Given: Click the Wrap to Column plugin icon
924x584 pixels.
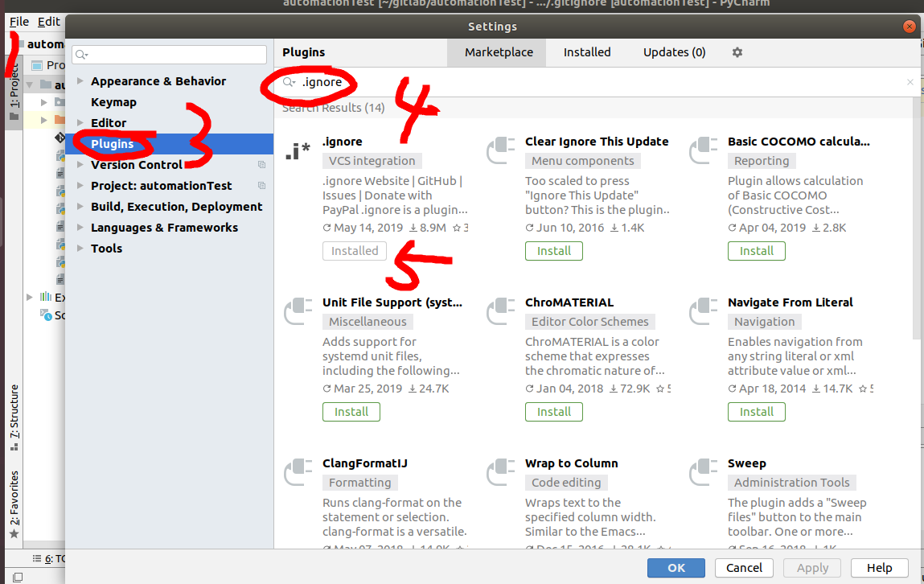Looking at the screenshot, I should point(500,472).
